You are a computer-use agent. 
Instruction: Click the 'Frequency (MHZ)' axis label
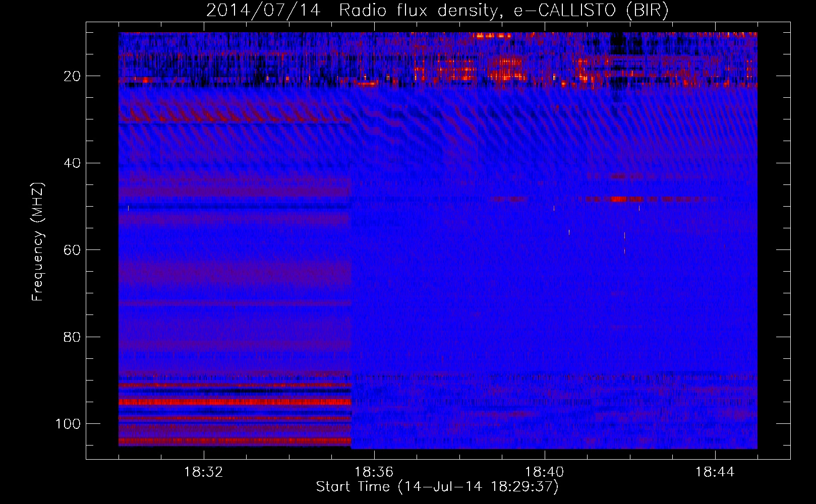(38, 241)
